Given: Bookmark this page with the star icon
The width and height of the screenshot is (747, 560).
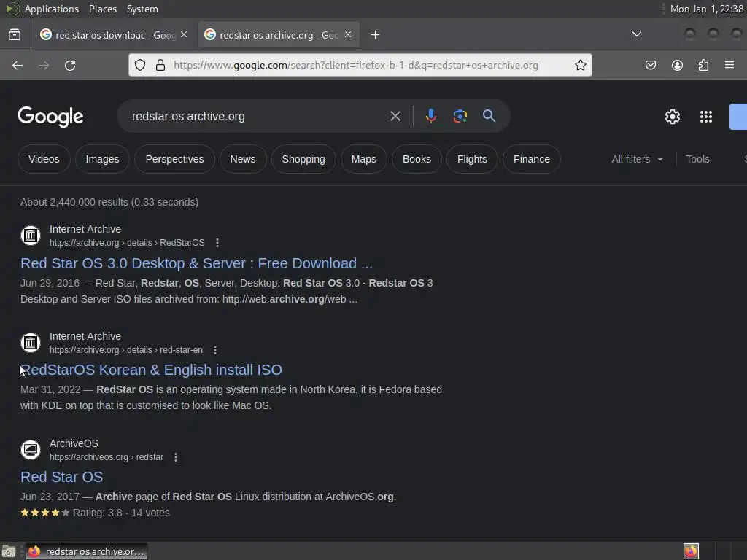Looking at the screenshot, I should click(580, 65).
